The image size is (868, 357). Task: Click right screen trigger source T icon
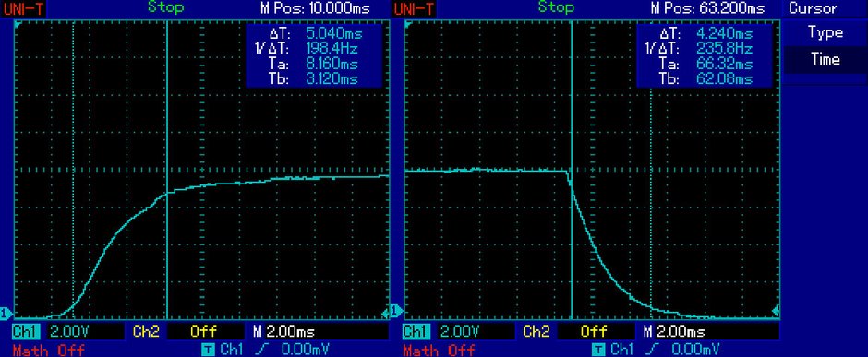597,349
